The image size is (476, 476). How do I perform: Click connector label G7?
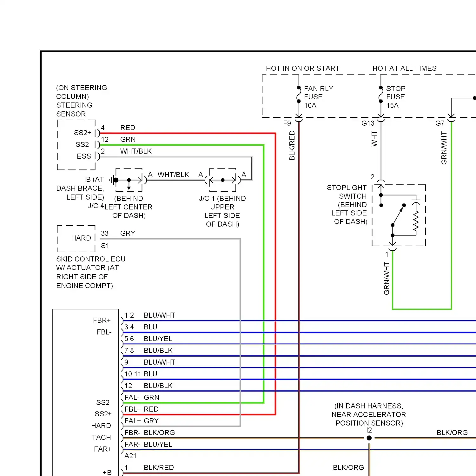[x=440, y=123]
